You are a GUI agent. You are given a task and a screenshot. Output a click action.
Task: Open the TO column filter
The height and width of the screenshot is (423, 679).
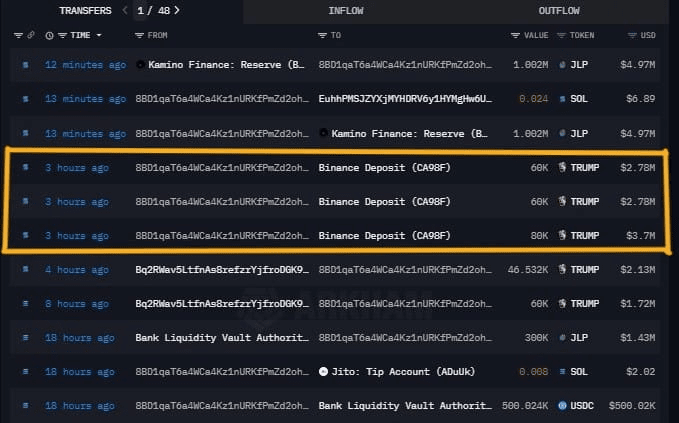[x=322, y=36]
